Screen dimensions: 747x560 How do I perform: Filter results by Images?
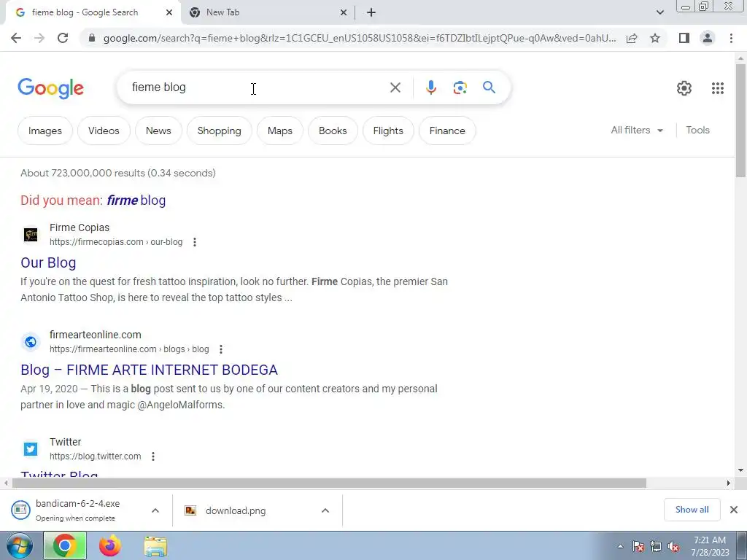coord(44,131)
